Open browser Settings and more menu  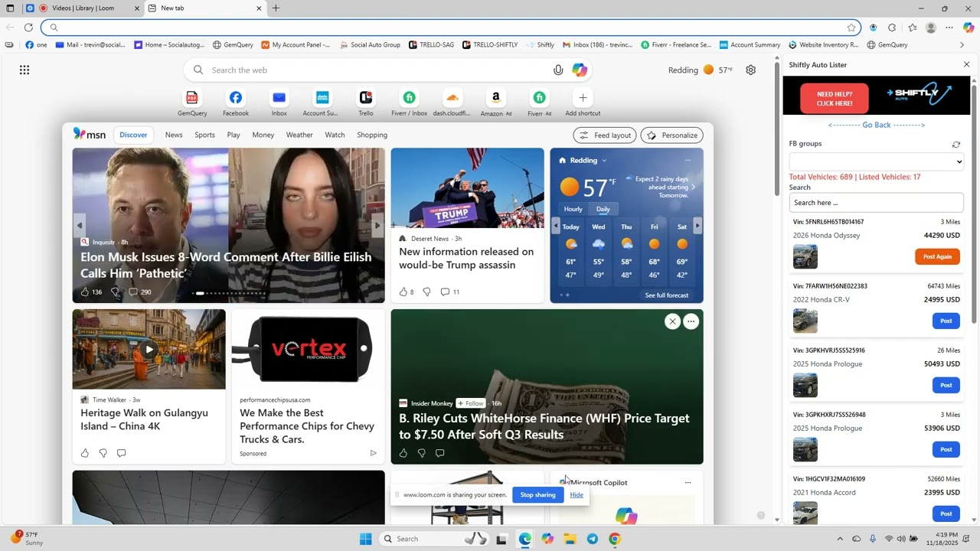[x=949, y=28]
